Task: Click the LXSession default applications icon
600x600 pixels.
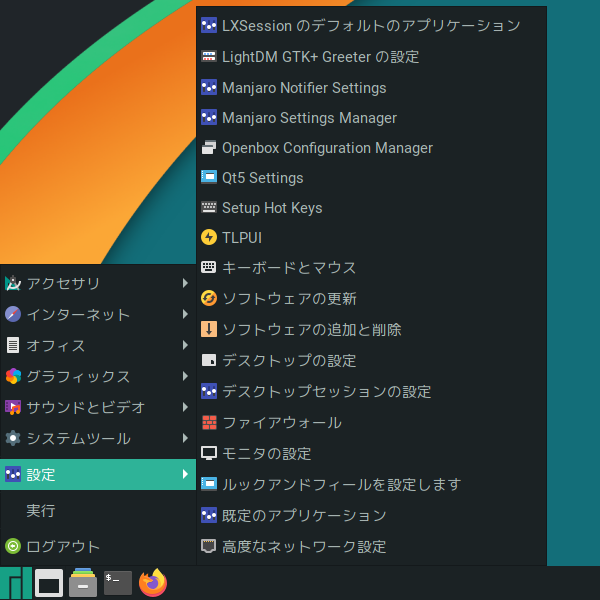Action: click(209, 26)
